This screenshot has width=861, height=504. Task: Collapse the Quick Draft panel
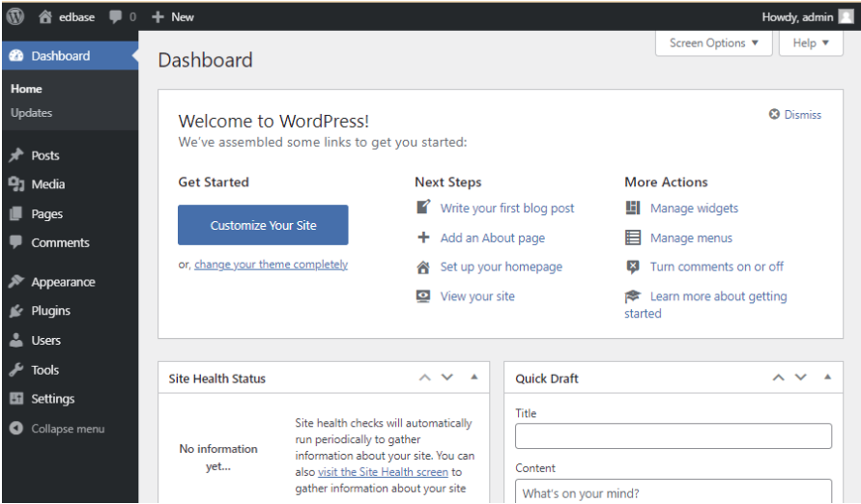827,378
